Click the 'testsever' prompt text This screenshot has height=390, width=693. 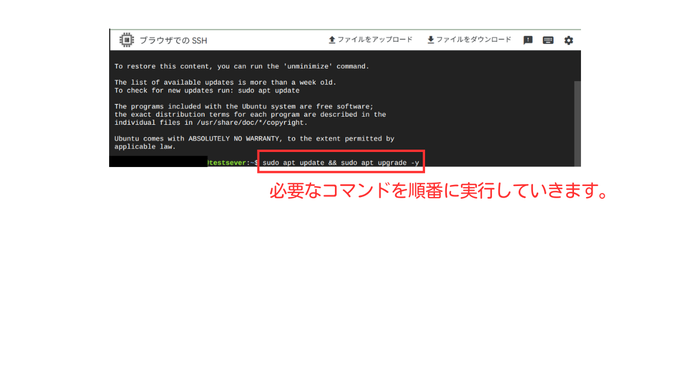[x=228, y=163]
